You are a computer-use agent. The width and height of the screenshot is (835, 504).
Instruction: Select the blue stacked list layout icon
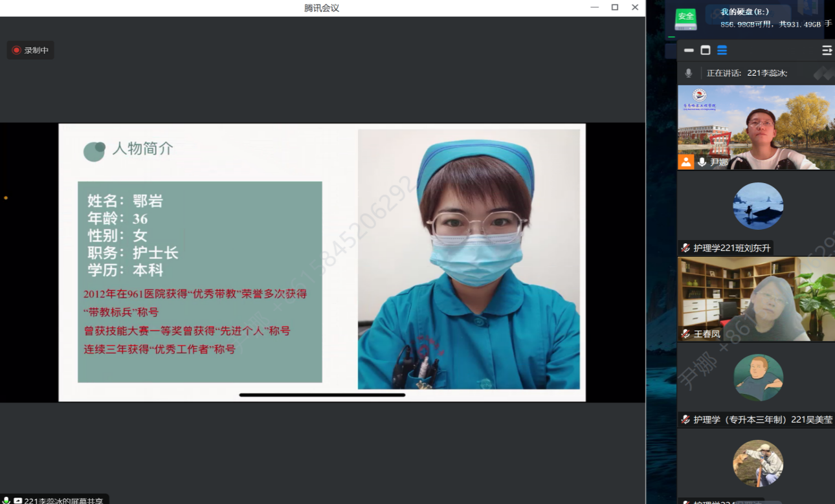pyautogui.click(x=722, y=50)
